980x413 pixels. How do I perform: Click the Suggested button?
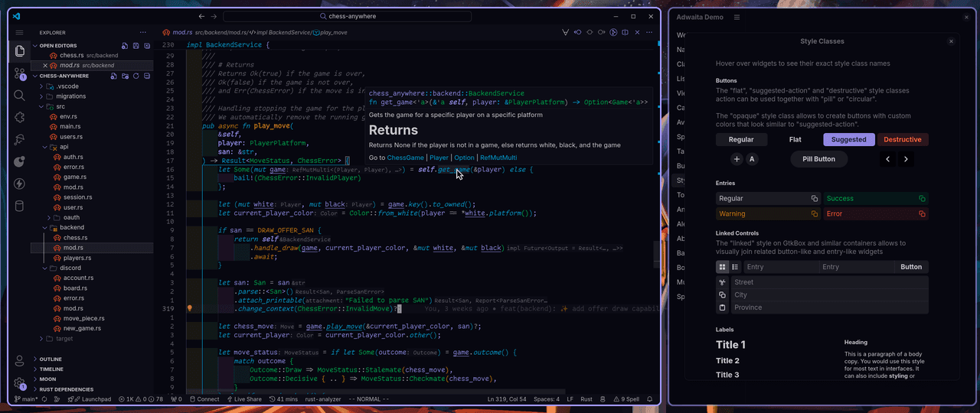(x=848, y=139)
